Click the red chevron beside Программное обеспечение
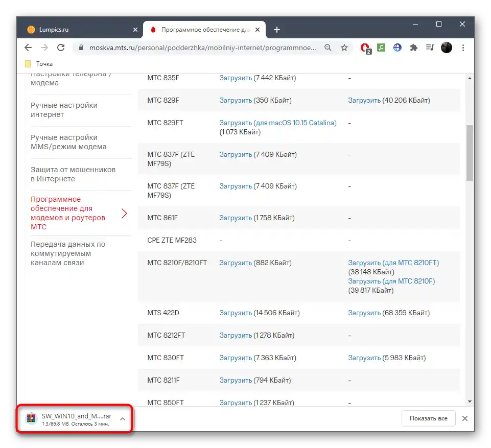491x448 pixels. [x=124, y=213]
